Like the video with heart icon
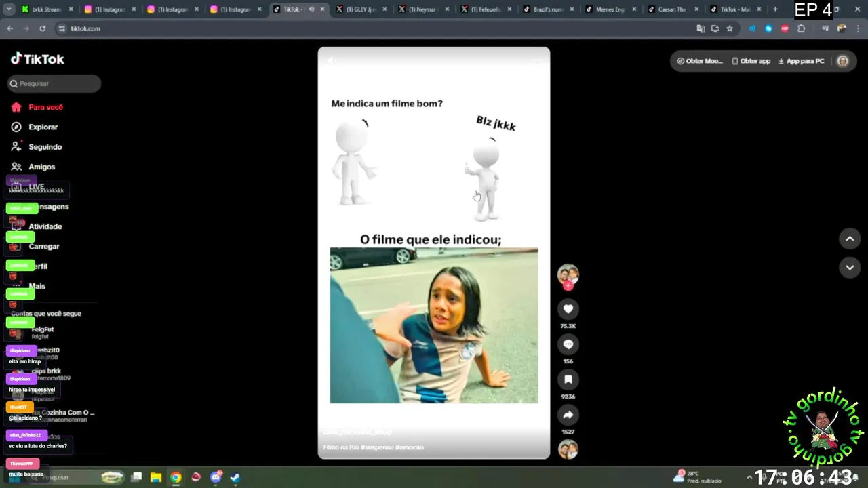 coord(568,309)
